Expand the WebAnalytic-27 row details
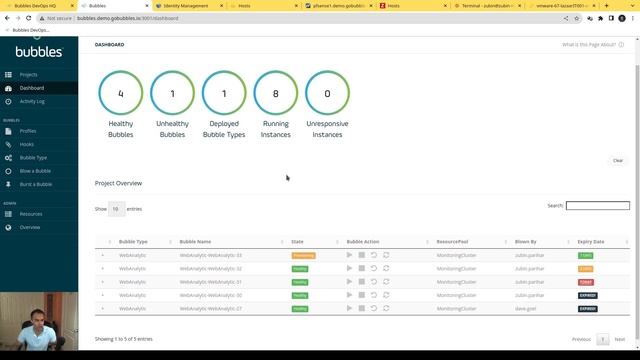This screenshot has width=640, height=360. pos(103,309)
